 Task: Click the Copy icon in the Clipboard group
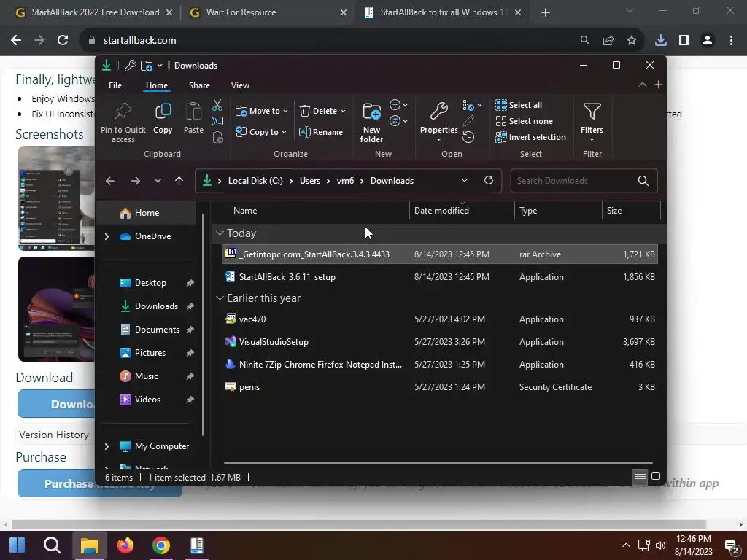click(163, 112)
